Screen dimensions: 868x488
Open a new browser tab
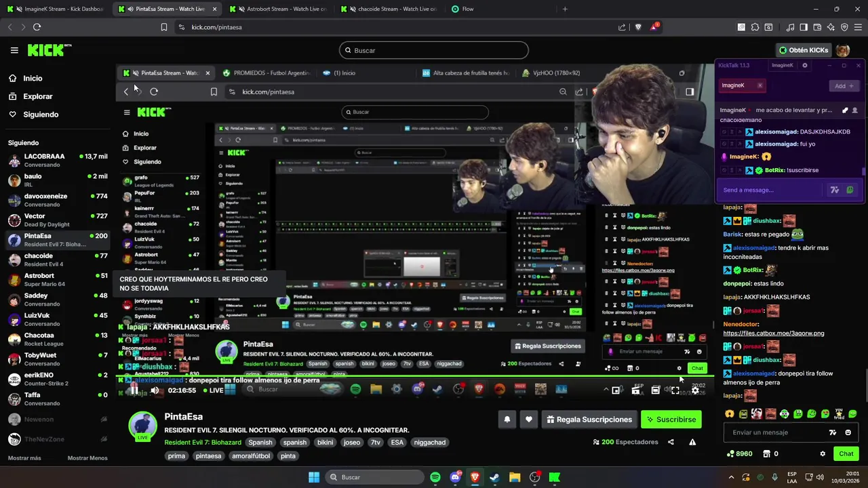(565, 9)
